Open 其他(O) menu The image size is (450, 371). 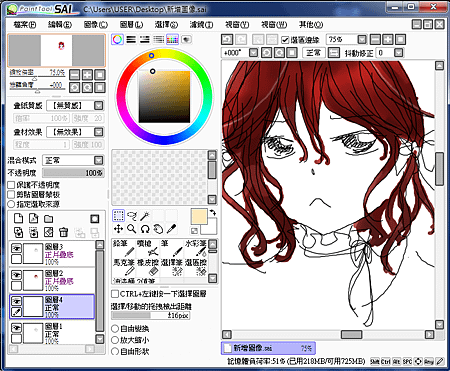[311, 24]
